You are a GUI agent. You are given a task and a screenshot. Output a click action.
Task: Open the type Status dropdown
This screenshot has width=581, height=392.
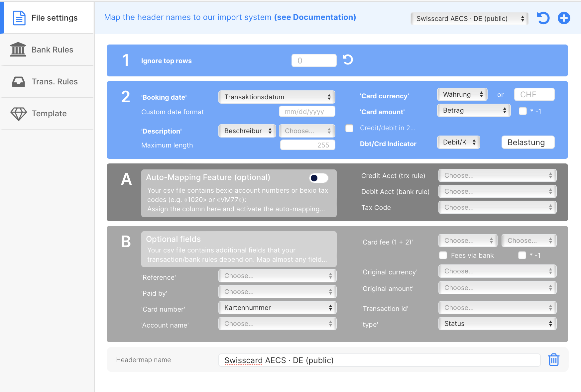click(497, 324)
